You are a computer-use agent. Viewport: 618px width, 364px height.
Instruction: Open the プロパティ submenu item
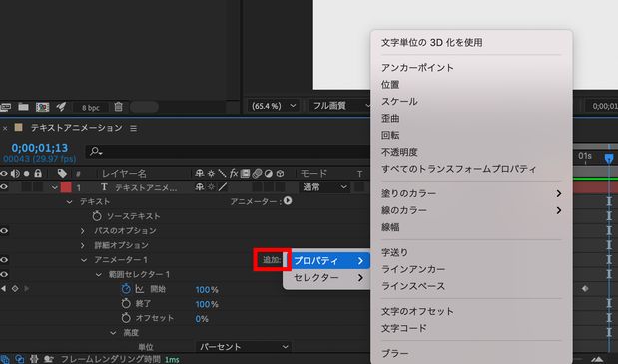pyautogui.click(x=327, y=261)
